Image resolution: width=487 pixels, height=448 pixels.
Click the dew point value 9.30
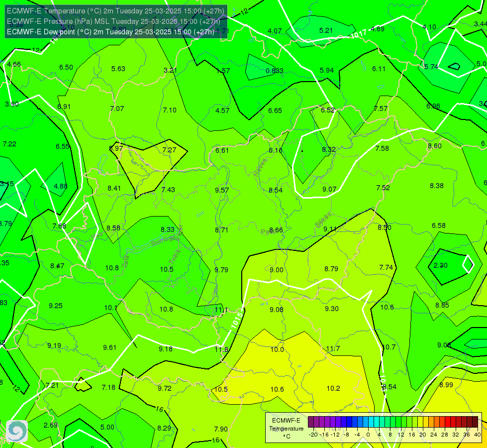[x=332, y=309]
